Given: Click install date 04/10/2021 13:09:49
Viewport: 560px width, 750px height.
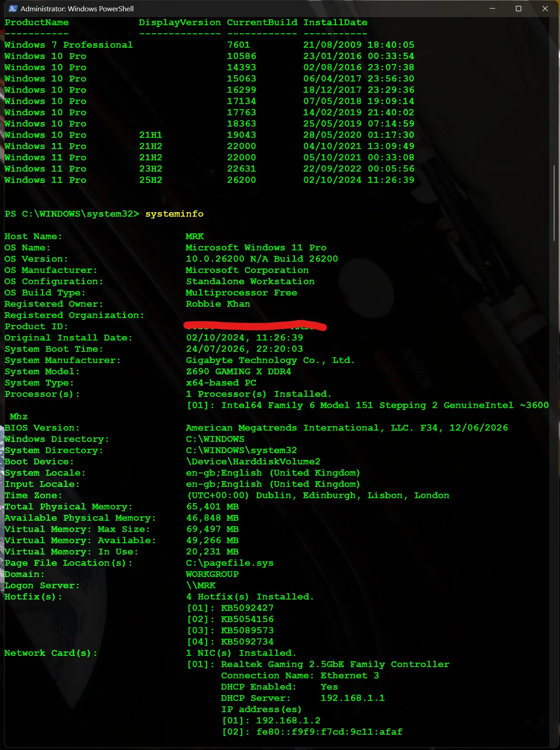Looking at the screenshot, I should pyautogui.click(x=359, y=146).
